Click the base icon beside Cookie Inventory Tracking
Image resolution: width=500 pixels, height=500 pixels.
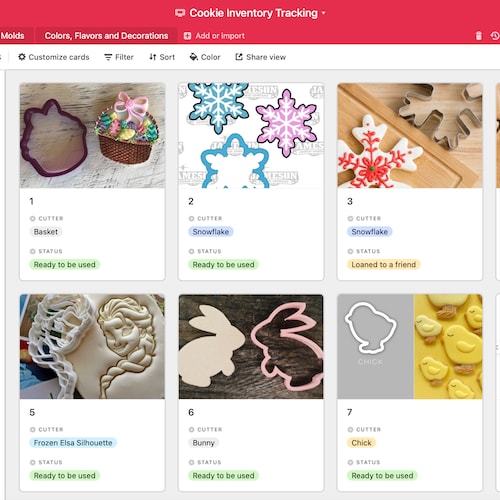point(180,13)
